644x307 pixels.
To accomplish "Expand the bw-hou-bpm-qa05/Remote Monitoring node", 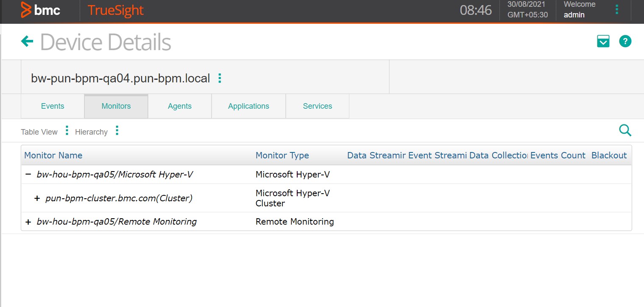I will pos(28,222).
